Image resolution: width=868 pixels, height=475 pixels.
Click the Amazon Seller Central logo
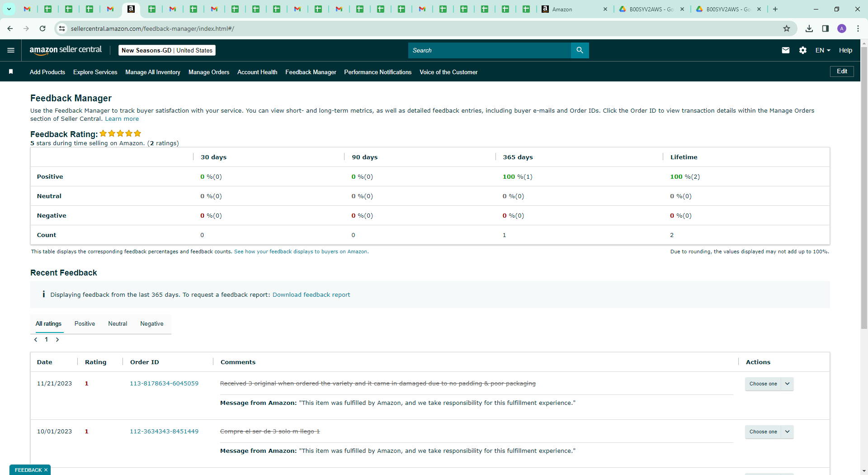pyautogui.click(x=66, y=50)
